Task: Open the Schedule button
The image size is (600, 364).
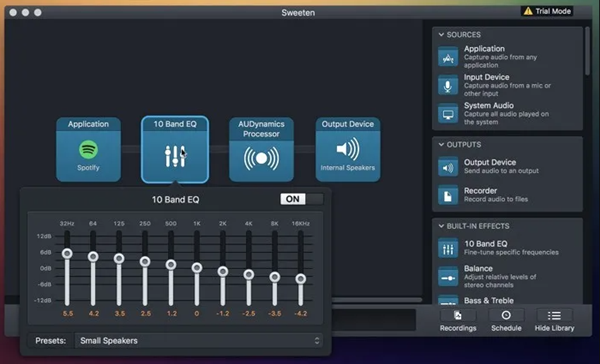Action: pyautogui.click(x=506, y=320)
